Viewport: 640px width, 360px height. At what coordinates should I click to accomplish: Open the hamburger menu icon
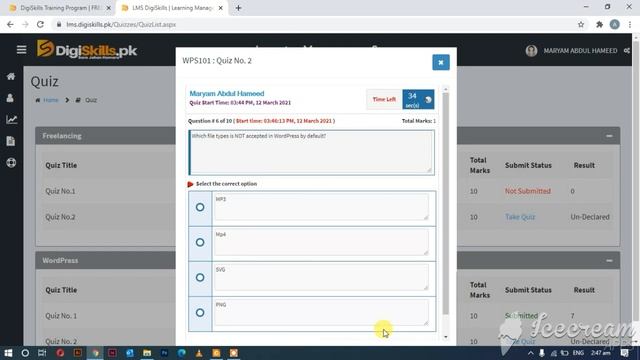(x=21, y=50)
